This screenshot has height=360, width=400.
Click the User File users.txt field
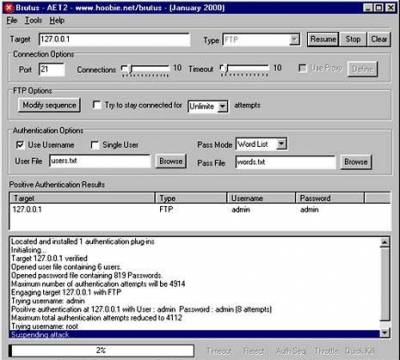click(100, 161)
